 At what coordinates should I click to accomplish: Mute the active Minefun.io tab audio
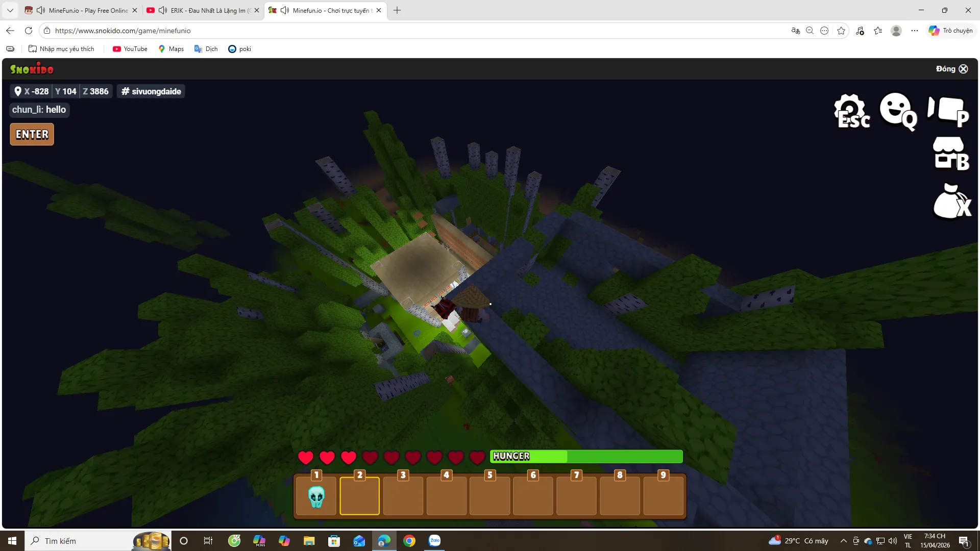tap(285, 10)
